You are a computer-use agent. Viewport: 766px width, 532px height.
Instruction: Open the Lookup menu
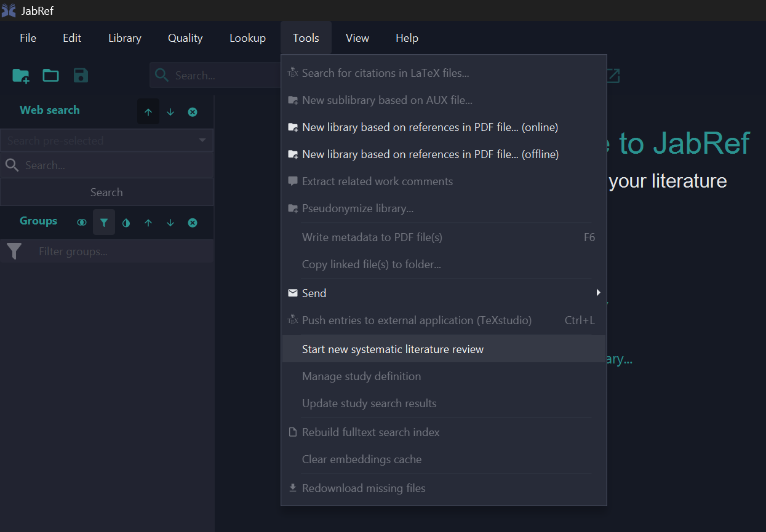[247, 38]
